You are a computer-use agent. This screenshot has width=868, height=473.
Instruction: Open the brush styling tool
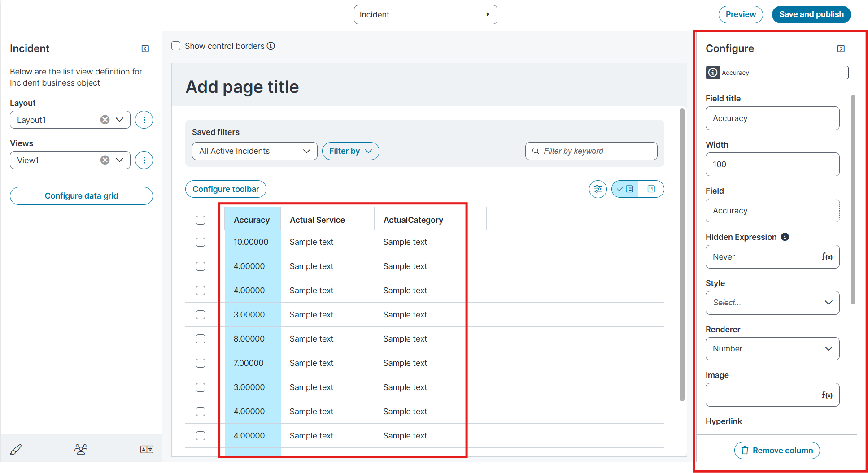[x=16, y=449]
